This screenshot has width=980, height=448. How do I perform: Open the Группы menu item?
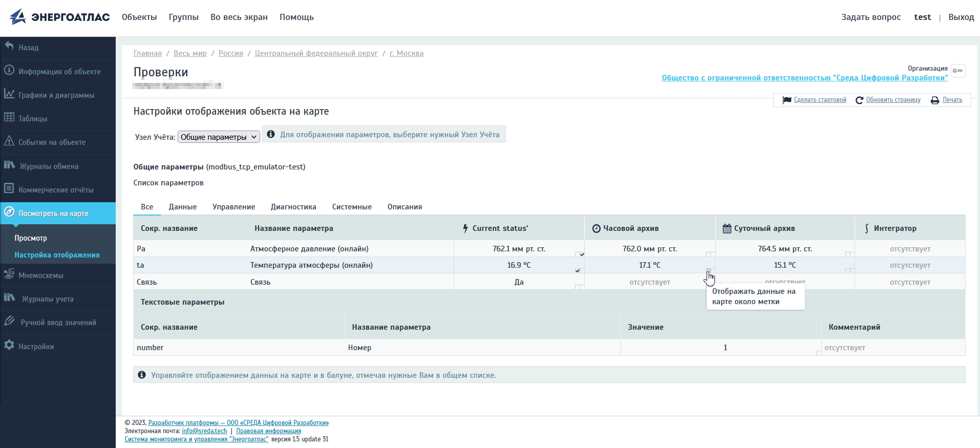[183, 17]
